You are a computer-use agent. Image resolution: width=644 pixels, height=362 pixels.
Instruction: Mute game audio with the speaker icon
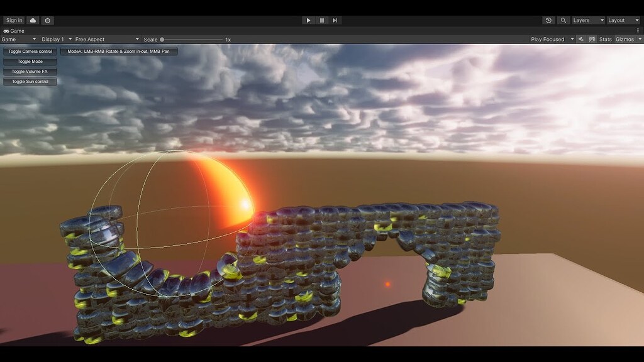(579, 39)
